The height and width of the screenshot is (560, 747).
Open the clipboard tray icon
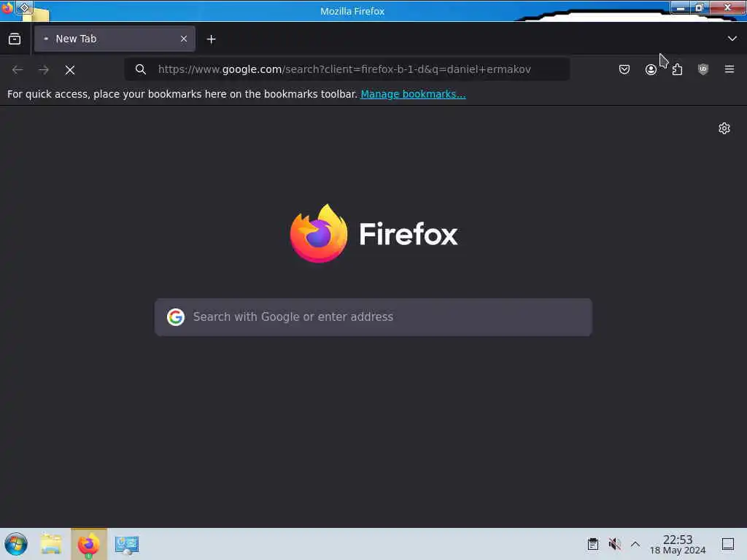pos(592,544)
